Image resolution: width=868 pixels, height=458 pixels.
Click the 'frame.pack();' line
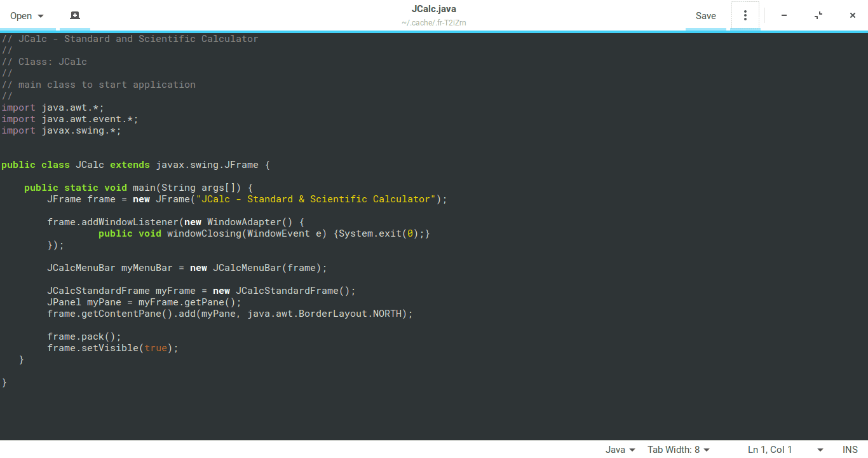(x=84, y=337)
